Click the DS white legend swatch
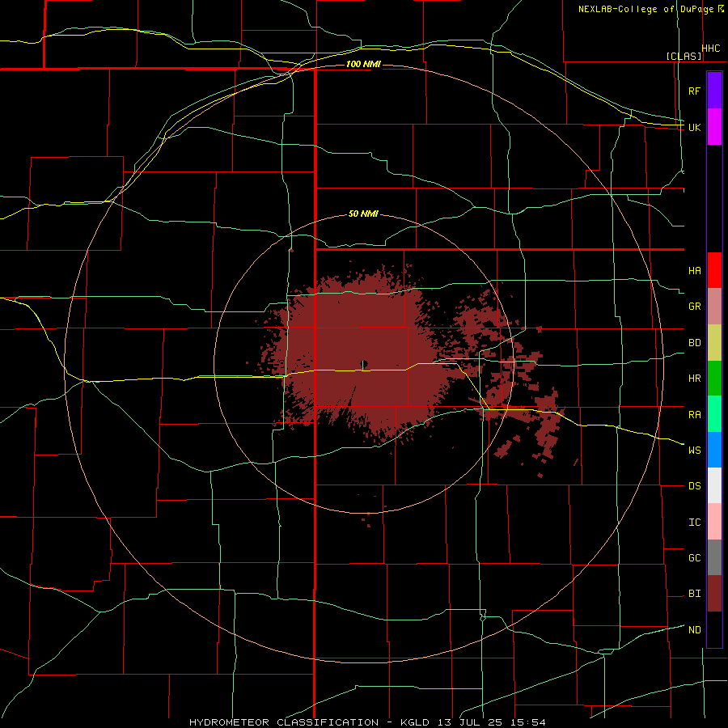Screen dimensions: 728x728 pos(714,485)
